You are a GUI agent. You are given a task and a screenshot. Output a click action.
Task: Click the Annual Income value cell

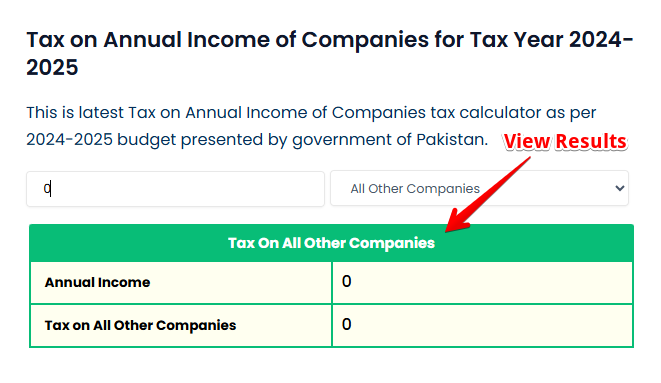(482, 282)
